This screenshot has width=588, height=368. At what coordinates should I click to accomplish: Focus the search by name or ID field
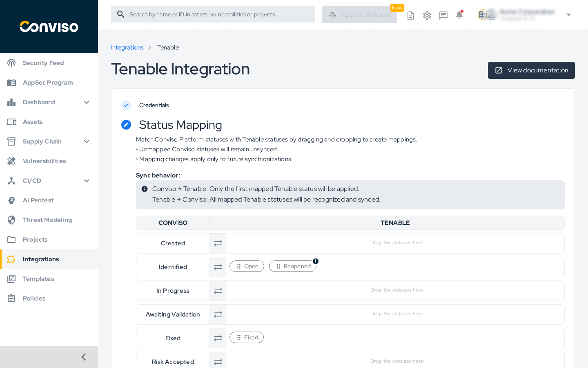tap(213, 14)
